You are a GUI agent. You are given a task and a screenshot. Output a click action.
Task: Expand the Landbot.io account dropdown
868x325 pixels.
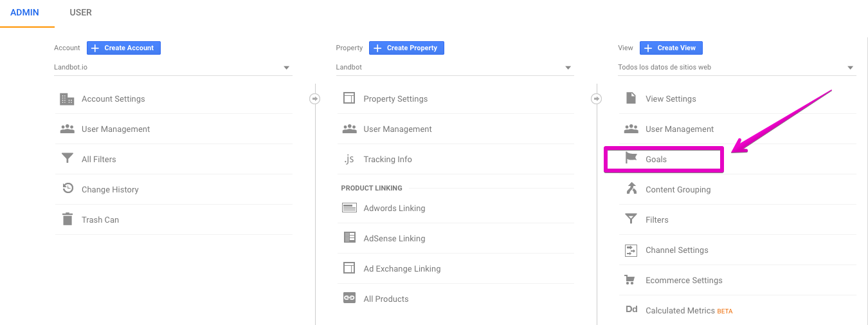174,67
